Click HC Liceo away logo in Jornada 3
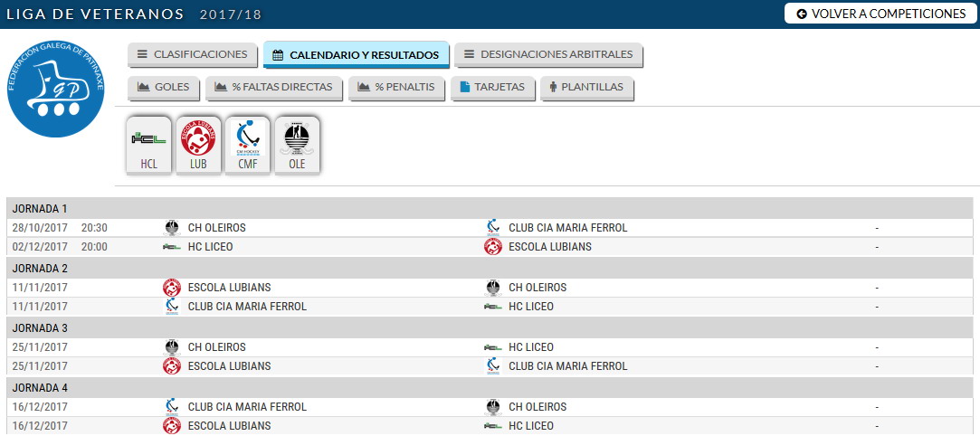980x436 pixels. coord(493,347)
